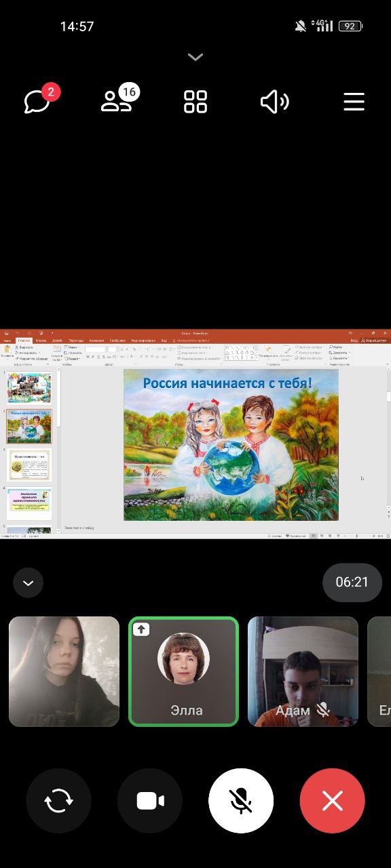Switch to the grid layout view
391x868 pixels.
tap(195, 102)
